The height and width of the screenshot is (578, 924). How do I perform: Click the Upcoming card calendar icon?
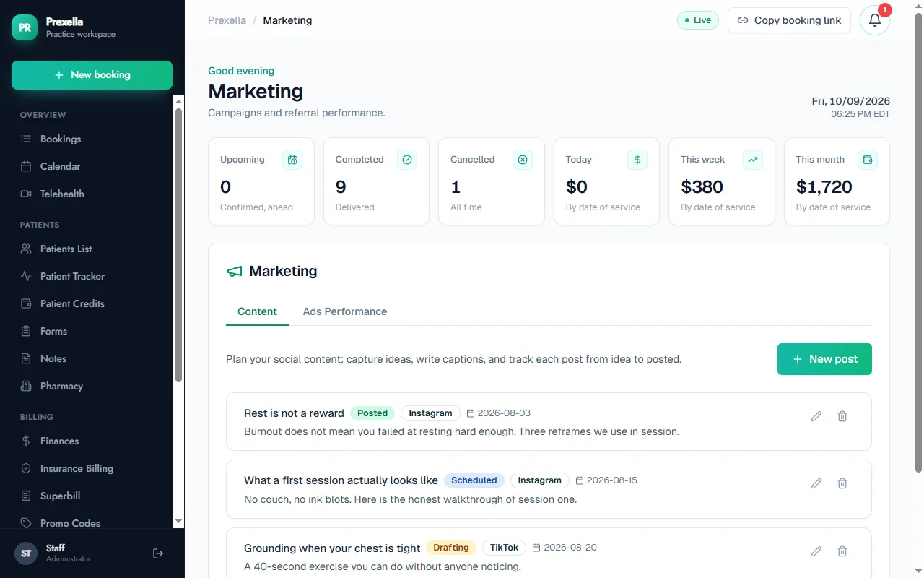pyautogui.click(x=292, y=160)
